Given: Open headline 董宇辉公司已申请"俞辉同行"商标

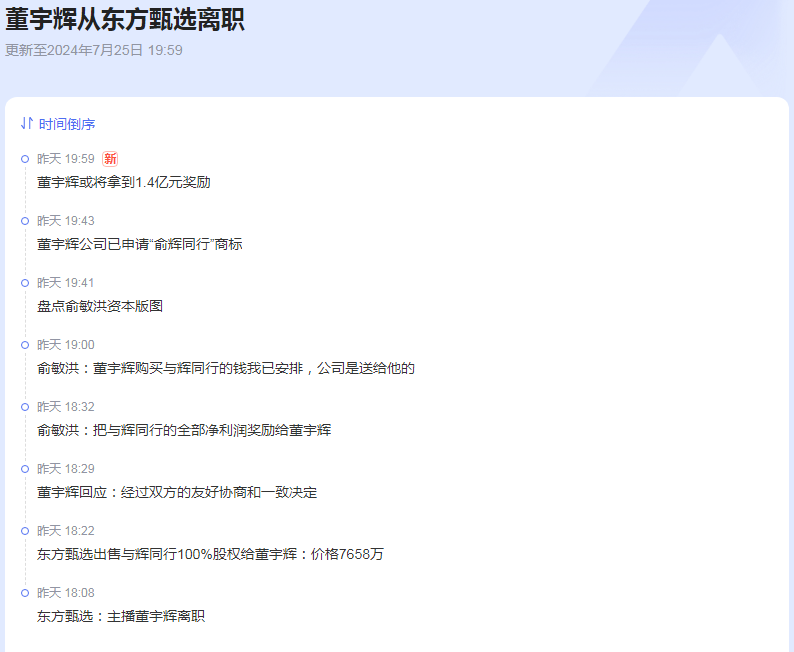Looking at the screenshot, I should pyautogui.click(x=140, y=244).
